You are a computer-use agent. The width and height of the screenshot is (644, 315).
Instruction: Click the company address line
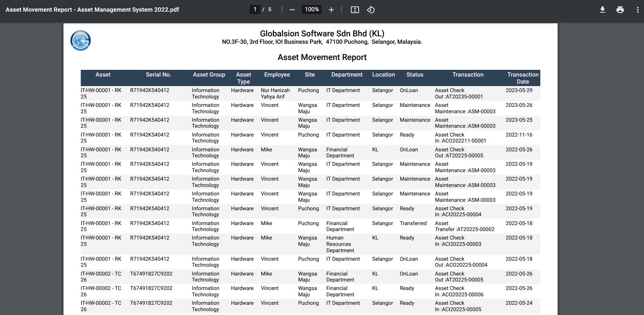coord(322,42)
